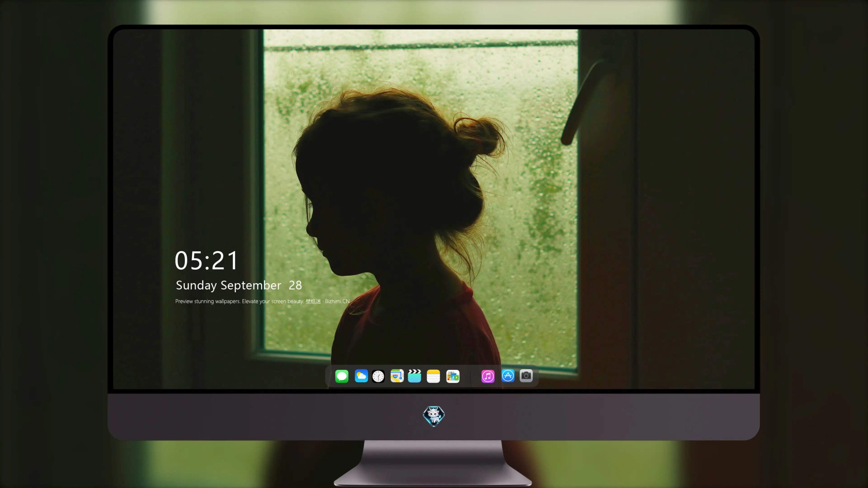Open the pink iTunes music icon
Screen dimensions: 868x488
pyautogui.click(x=488, y=376)
